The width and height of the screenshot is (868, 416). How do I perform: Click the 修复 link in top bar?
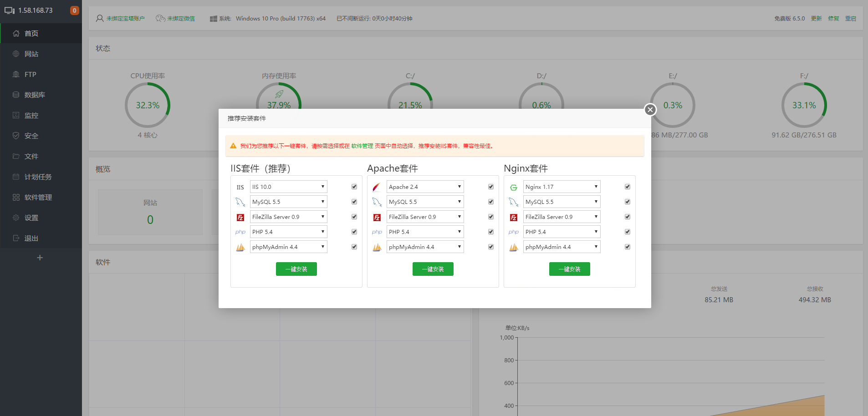tap(833, 19)
